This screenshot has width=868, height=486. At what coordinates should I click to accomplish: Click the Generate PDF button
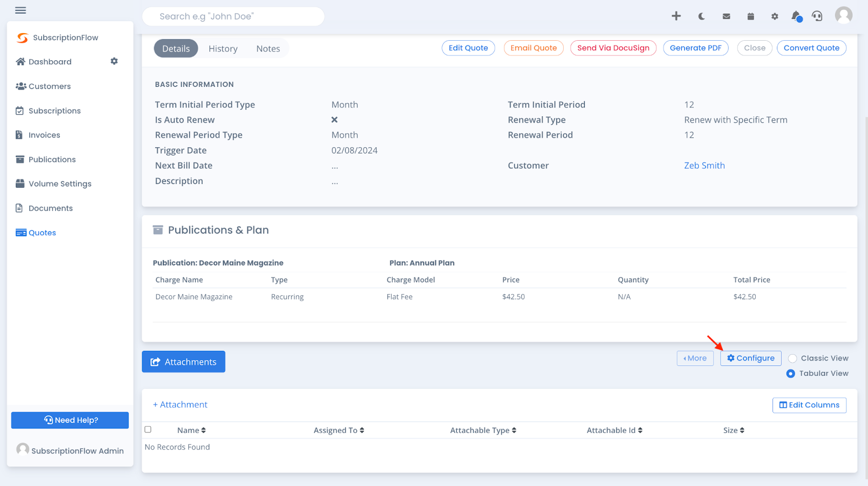point(695,48)
